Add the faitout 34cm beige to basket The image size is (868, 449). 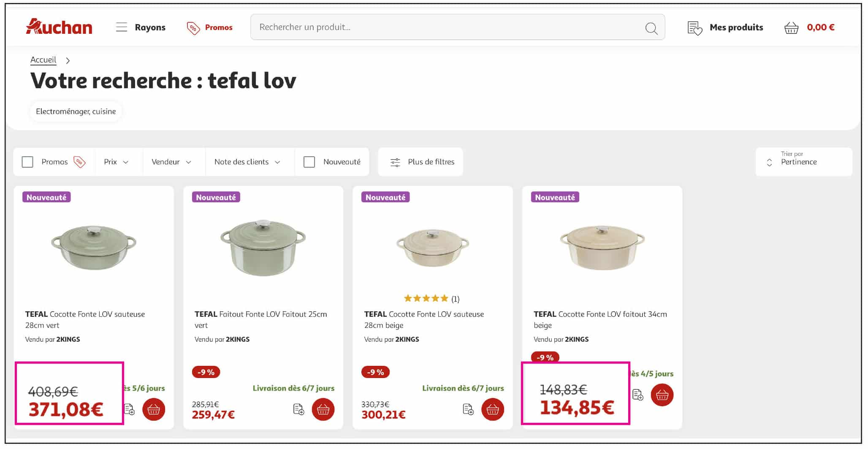point(662,395)
